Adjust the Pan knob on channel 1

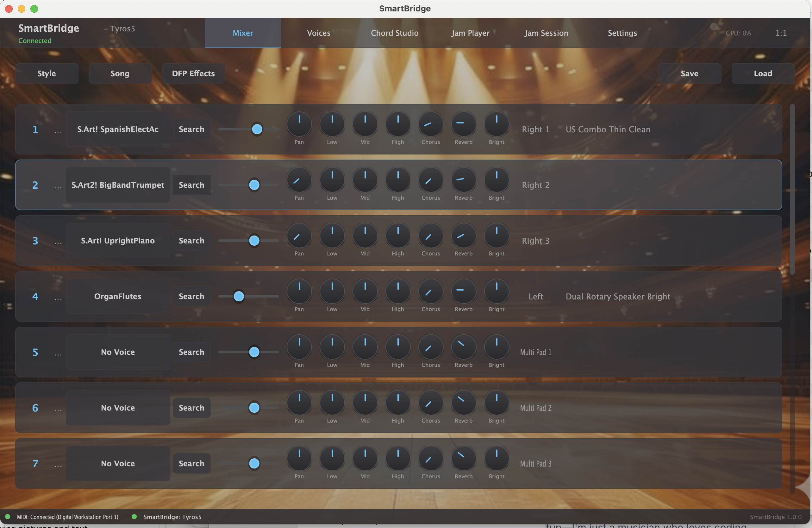299,124
